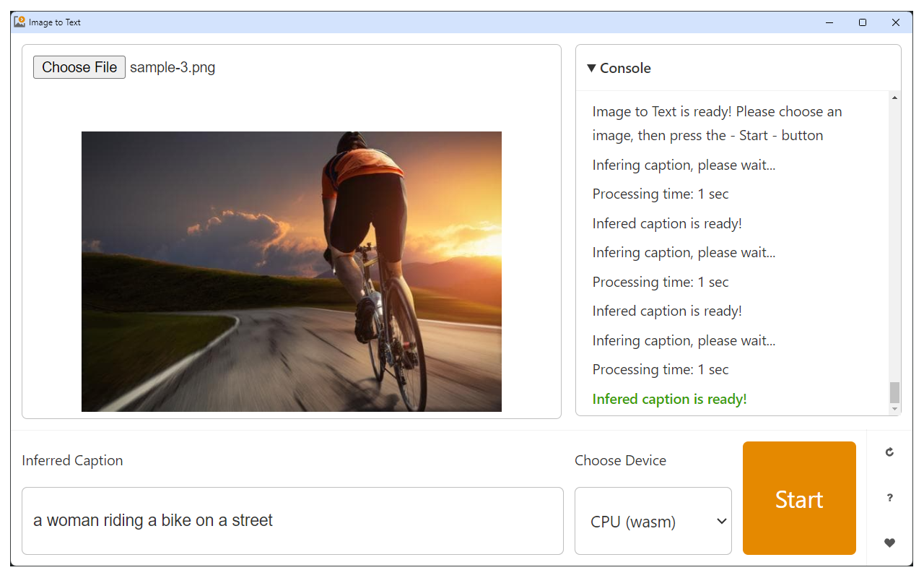Click the Inferred Caption text field
The height and width of the screenshot is (578, 924).
click(292, 521)
